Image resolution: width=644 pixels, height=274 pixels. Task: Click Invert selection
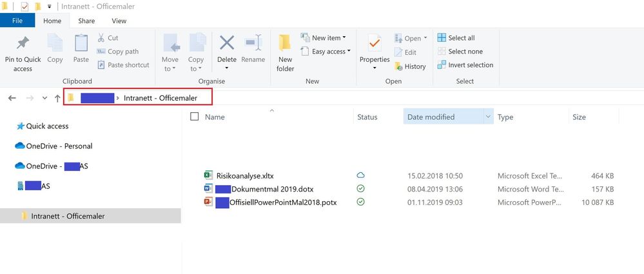(x=465, y=65)
